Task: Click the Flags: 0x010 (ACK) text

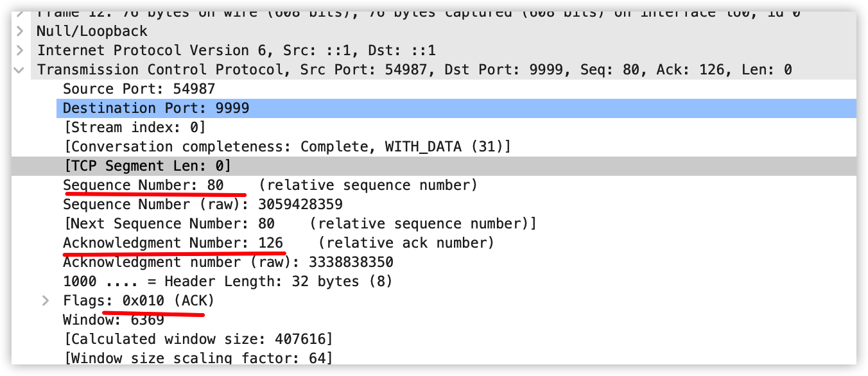Action: coord(139,300)
